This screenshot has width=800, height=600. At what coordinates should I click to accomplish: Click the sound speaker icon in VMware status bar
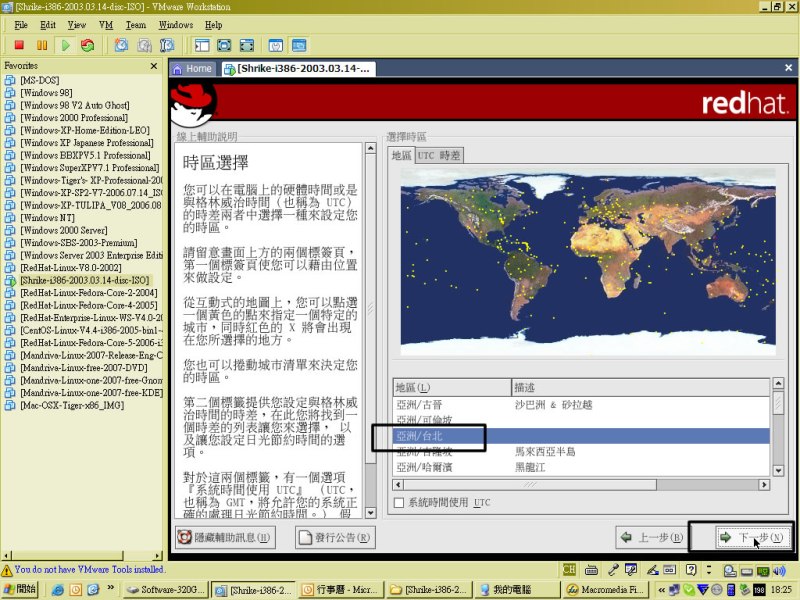779,571
